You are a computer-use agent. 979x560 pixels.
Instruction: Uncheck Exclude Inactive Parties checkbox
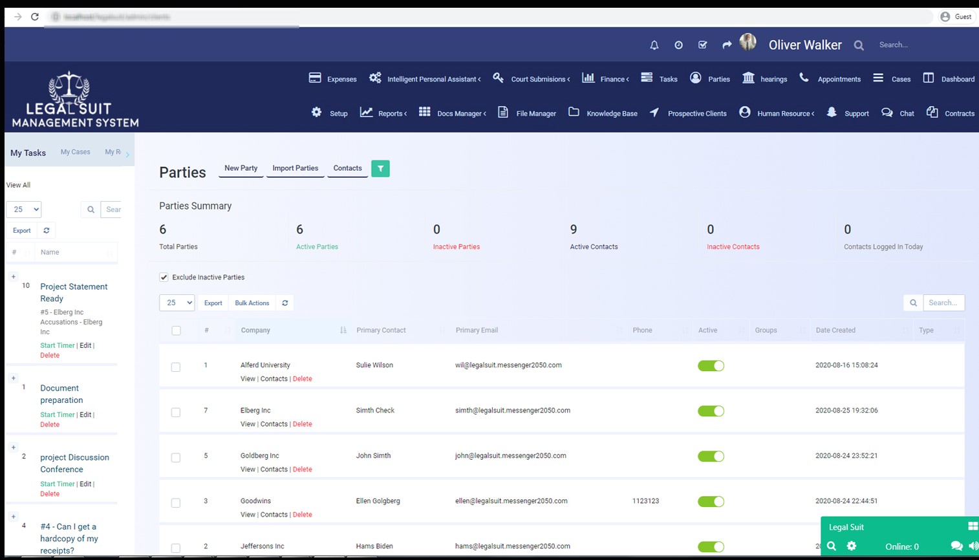(164, 277)
